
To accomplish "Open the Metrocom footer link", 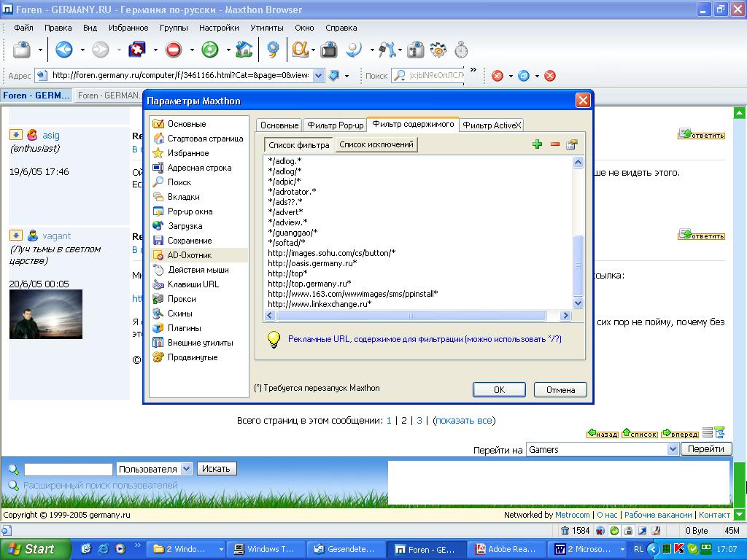I will click(572, 515).
